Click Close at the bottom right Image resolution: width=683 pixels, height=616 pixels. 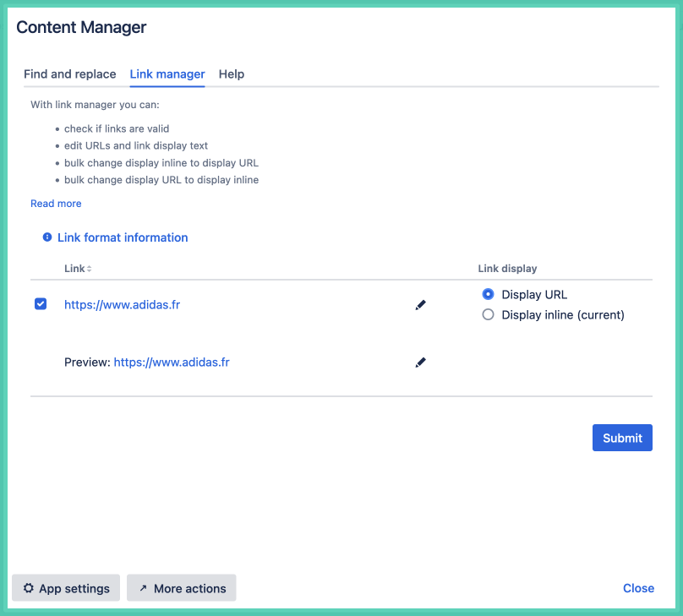pos(638,588)
